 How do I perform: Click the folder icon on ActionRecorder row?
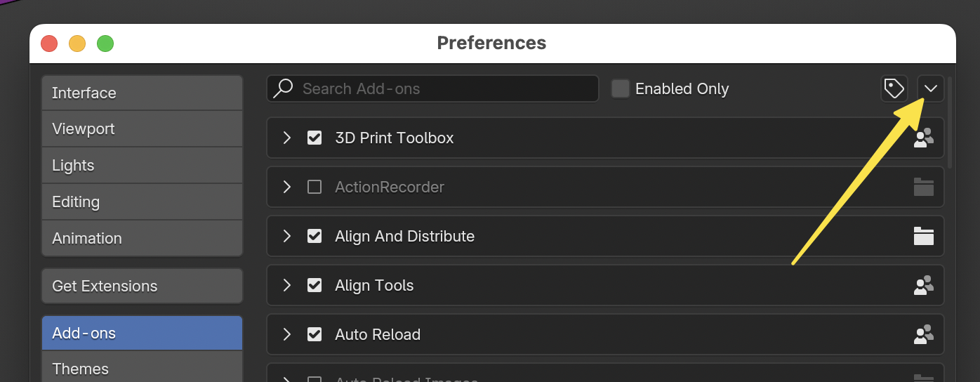(923, 187)
